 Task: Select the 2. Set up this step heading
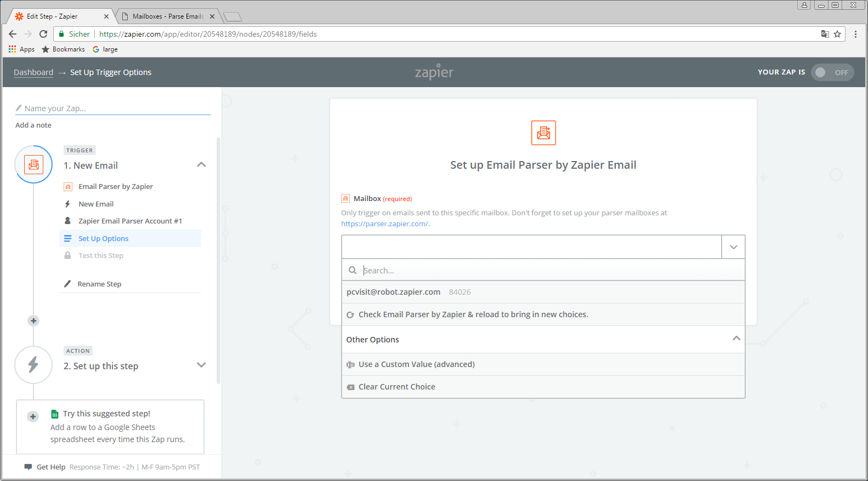tap(101, 366)
